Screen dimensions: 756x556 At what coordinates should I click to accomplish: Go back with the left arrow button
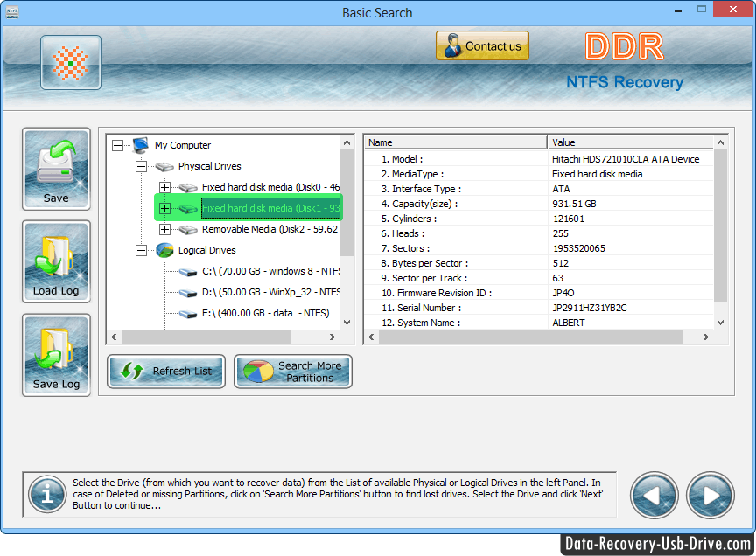coord(654,495)
